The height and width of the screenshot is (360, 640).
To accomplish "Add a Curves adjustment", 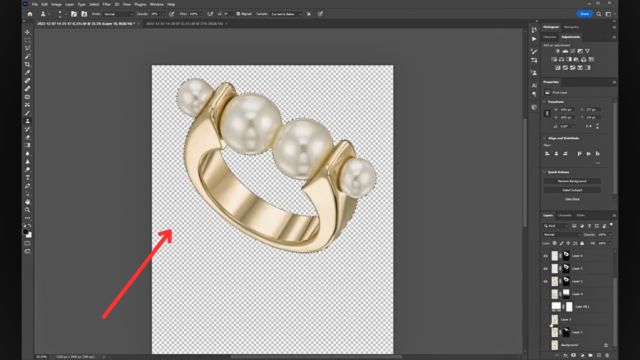I will click(573, 51).
